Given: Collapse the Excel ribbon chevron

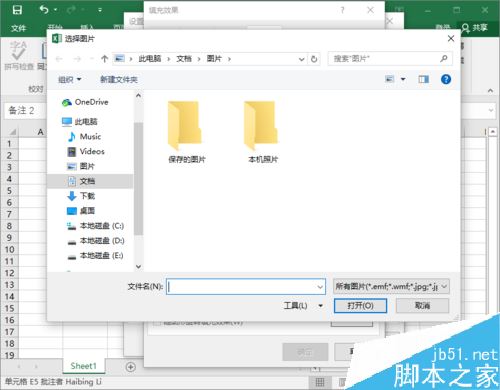Looking at the screenshot, I should tap(490, 91).
